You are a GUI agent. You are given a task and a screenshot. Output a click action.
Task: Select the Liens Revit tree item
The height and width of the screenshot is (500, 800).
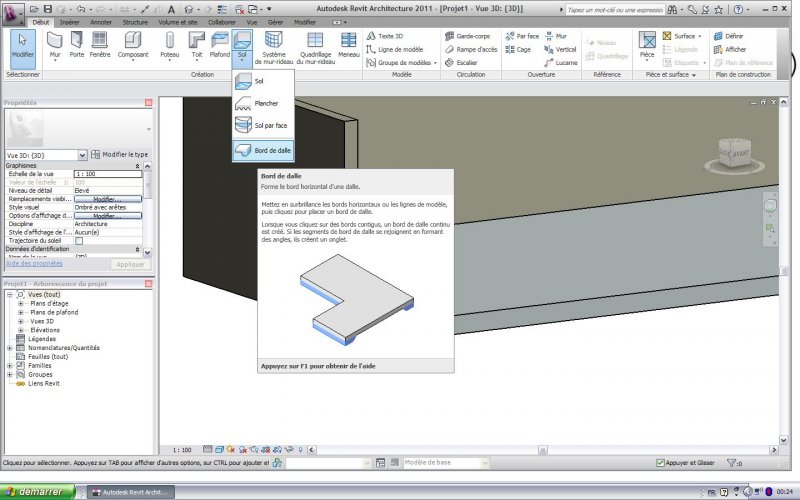[x=44, y=384]
